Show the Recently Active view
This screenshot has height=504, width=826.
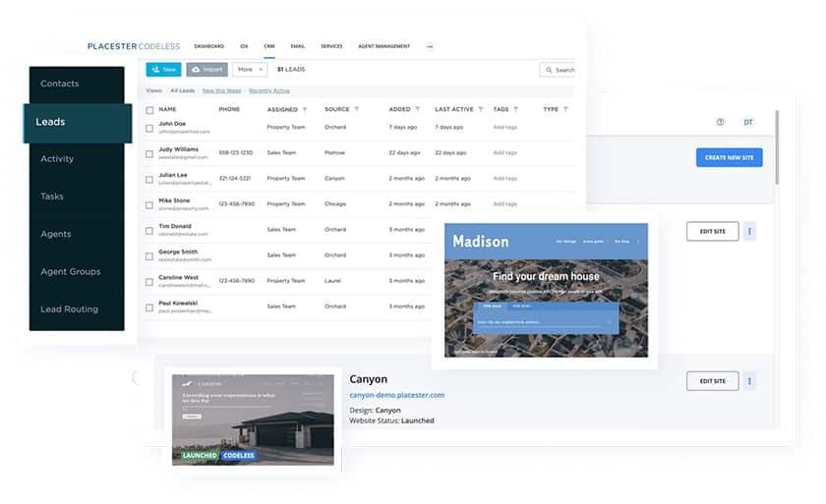coord(269,90)
